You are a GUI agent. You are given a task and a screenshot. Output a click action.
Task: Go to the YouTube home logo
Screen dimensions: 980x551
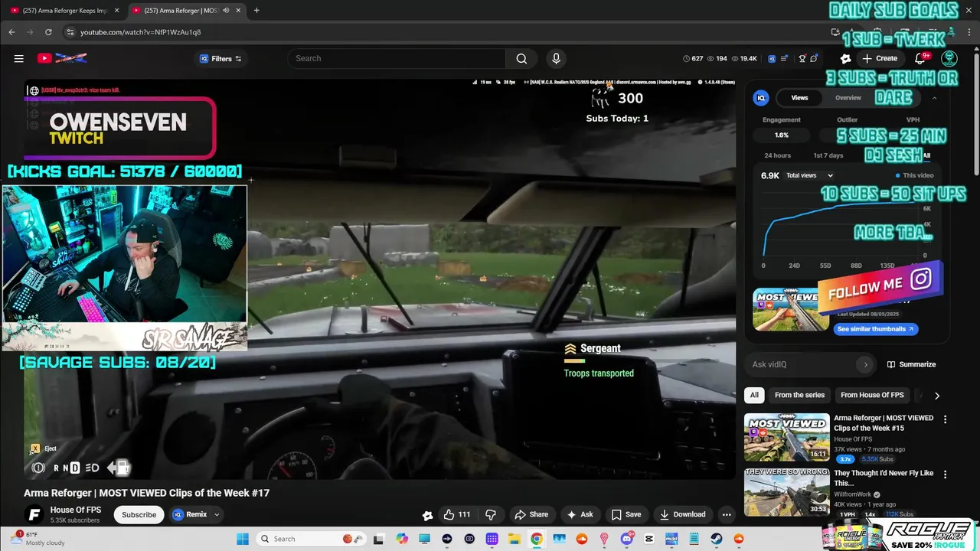pyautogui.click(x=62, y=58)
